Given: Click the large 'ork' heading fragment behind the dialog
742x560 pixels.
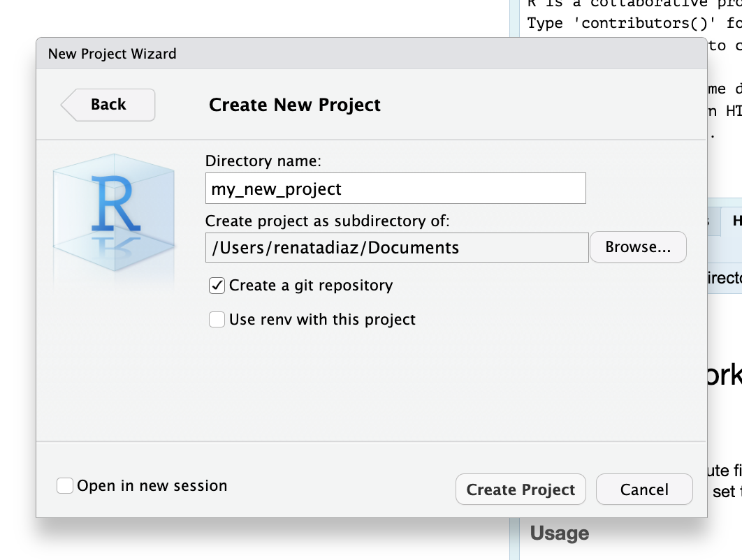Looking at the screenshot, I should pos(724,377).
